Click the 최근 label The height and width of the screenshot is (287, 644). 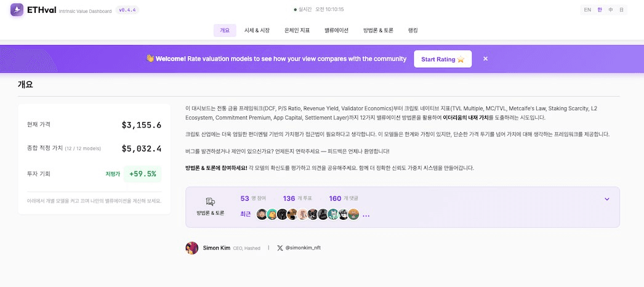(x=245, y=214)
